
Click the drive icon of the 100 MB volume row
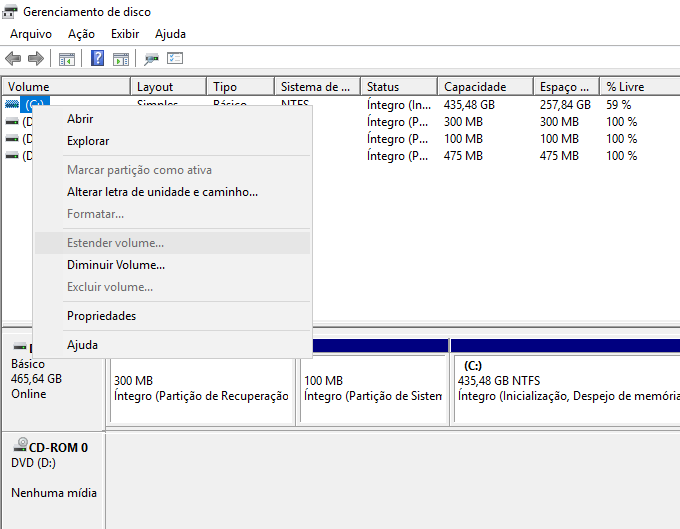(x=12, y=139)
